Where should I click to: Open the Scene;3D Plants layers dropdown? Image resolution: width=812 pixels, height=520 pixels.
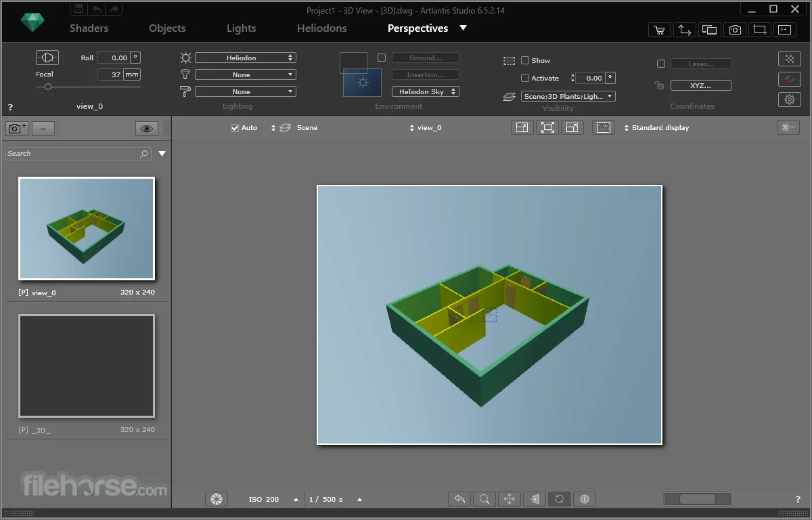(568, 96)
